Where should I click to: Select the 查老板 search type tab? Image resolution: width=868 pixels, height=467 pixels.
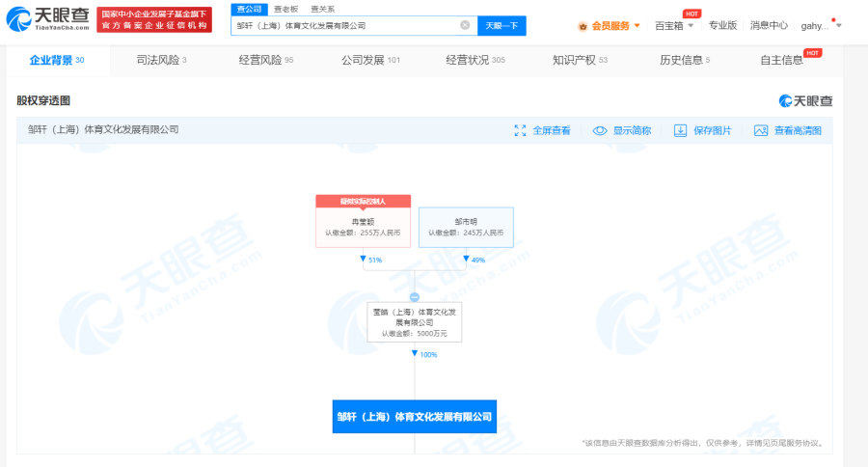click(x=285, y=9)
